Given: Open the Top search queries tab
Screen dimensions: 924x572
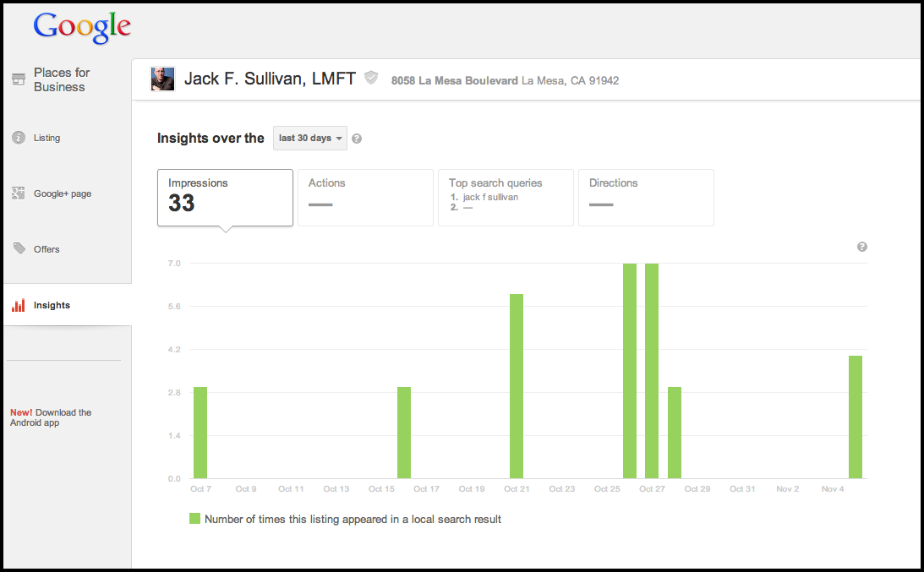Looking at the screenshot, I should tap(506, 198).
